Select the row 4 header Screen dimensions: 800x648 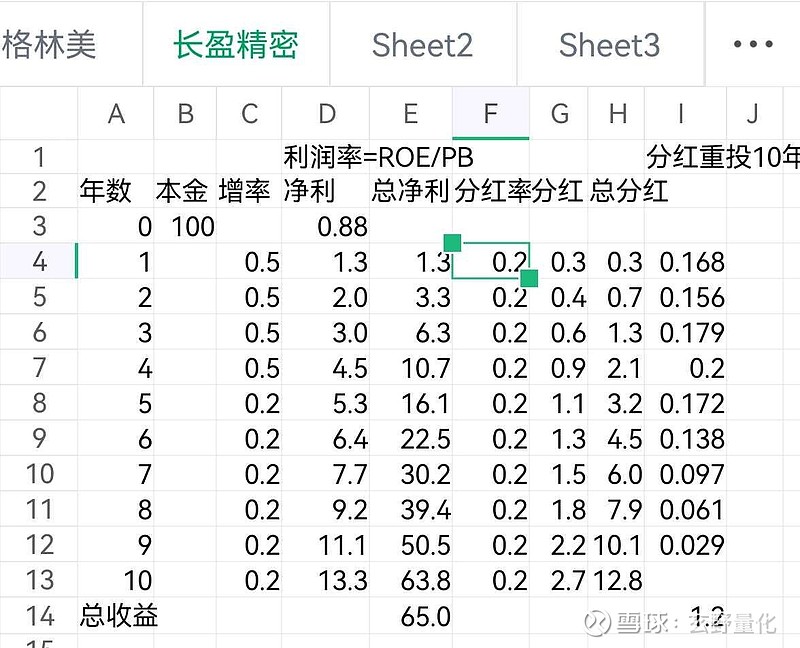(x=39, y=262)
